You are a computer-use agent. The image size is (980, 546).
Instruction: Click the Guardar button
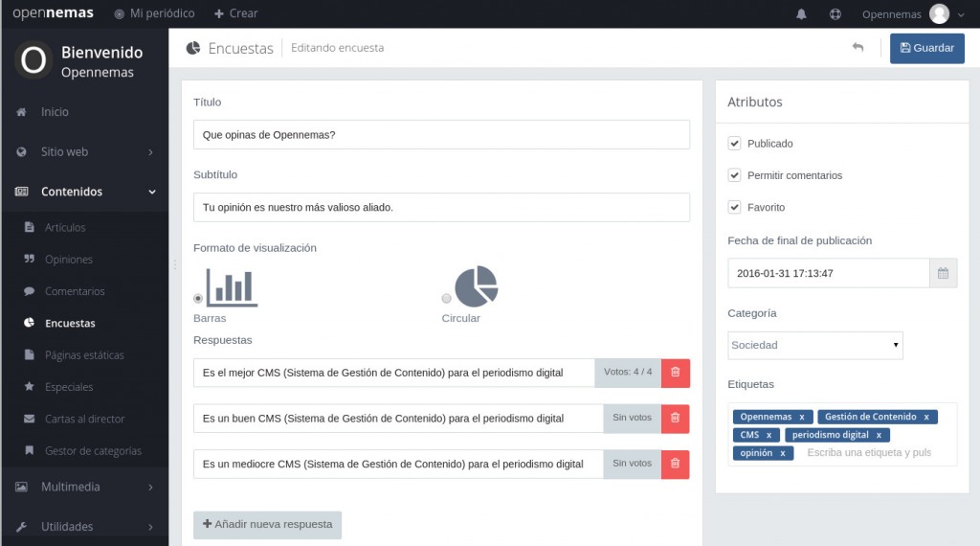[x=926, y=48]
